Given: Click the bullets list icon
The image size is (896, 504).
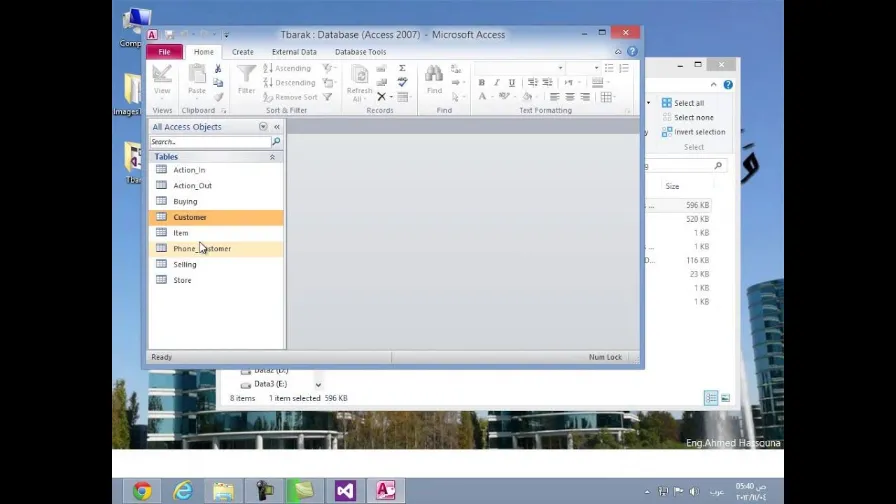Looking at the screenshot, I should 609,68.
